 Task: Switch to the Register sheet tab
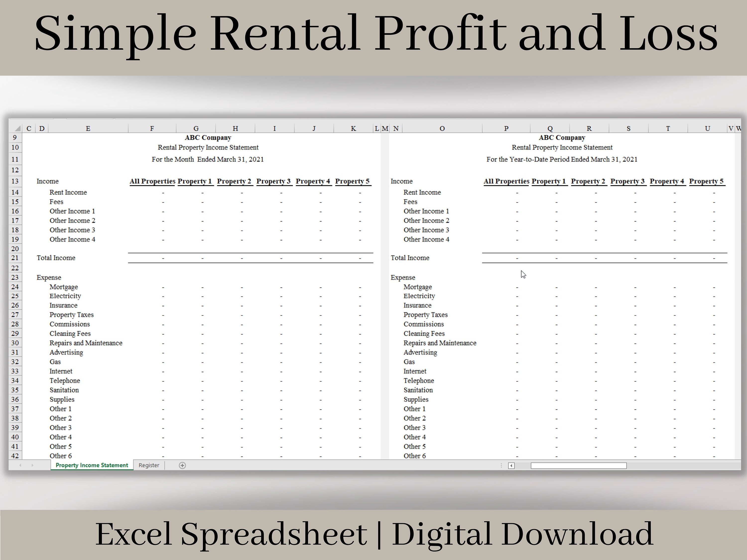pos(149,465)
